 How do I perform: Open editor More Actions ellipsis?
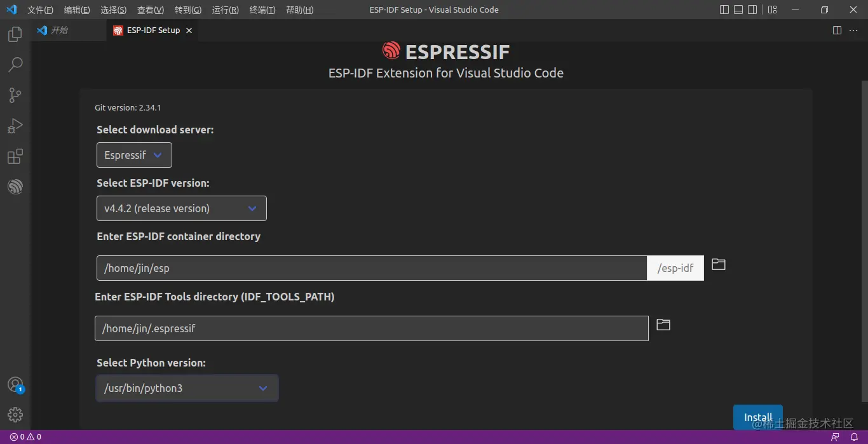tap(853, 30)
